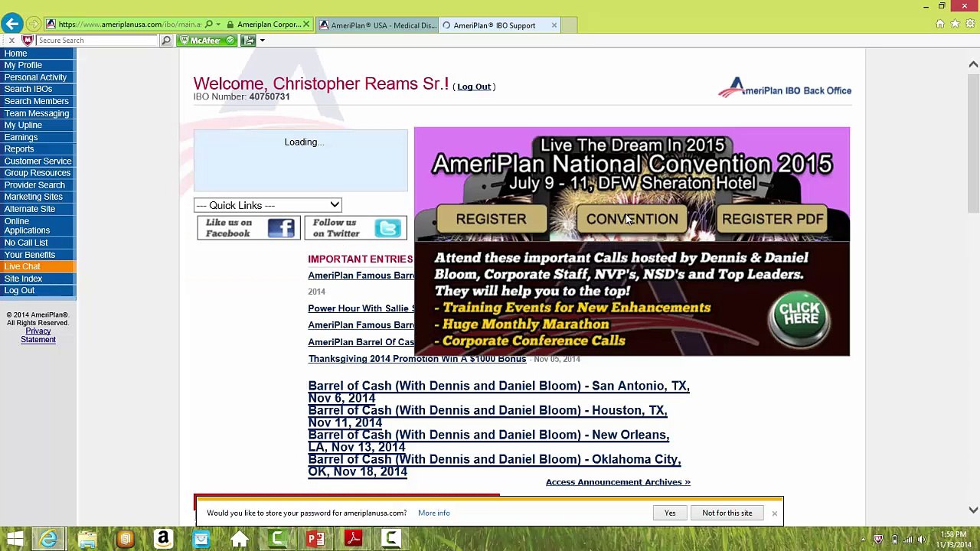
Task: Open More info link in password bar
Action: coord(434,513)
